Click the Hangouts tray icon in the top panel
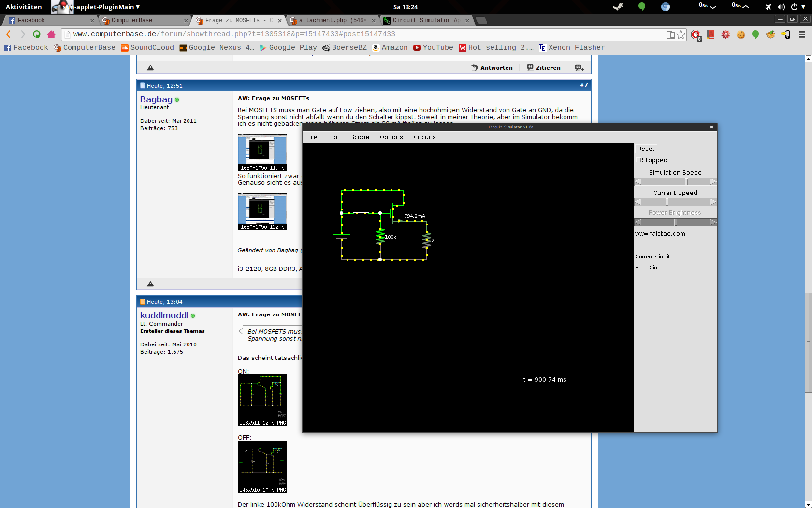Viewport: 812px width, 508px height. 642,7
